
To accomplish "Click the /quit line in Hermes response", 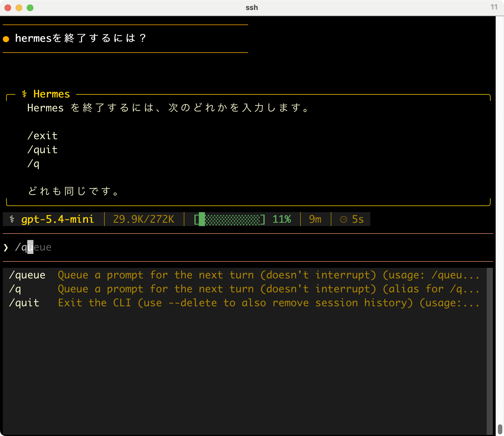I will (x=42, y=150).
